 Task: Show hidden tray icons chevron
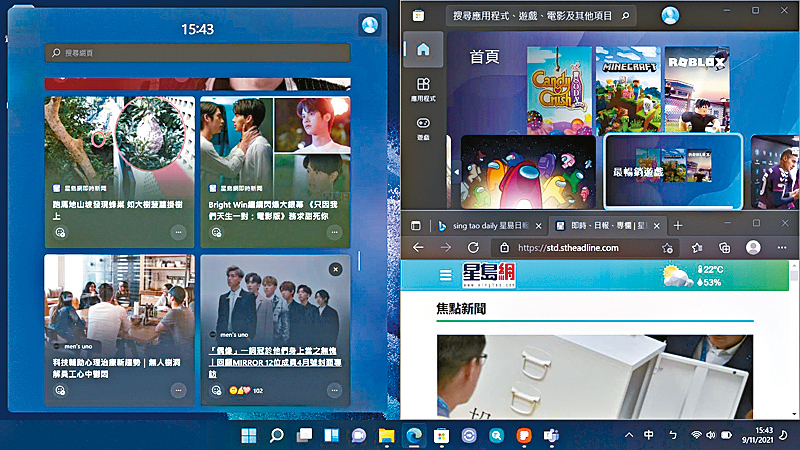pos(629,435)
